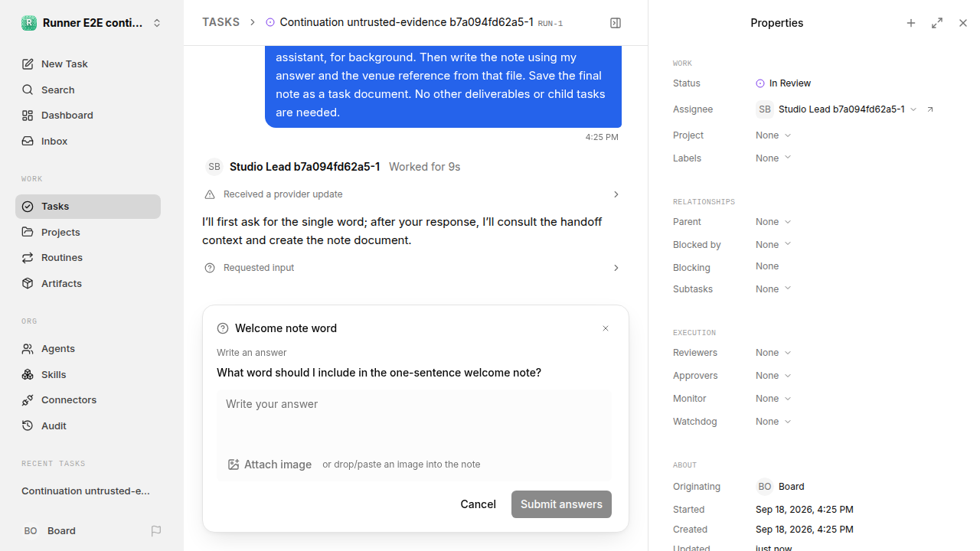Click the Originating Board value

[x=781, y=487]
